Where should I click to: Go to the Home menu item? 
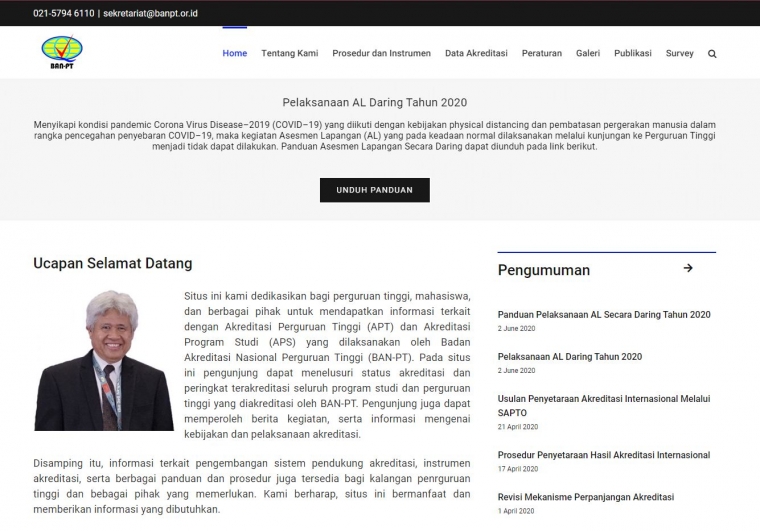click(x=235, y=53)
